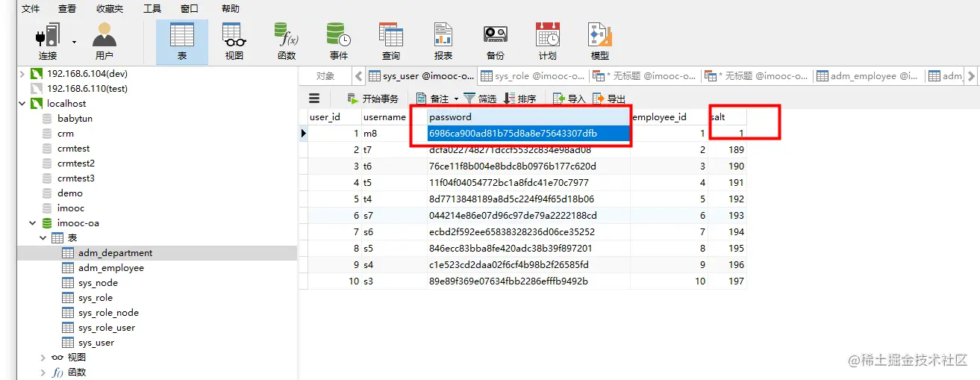The height and width of the screenshot is (380, 980).
Task: Click the username column header
Action: (x=394, y=117)
